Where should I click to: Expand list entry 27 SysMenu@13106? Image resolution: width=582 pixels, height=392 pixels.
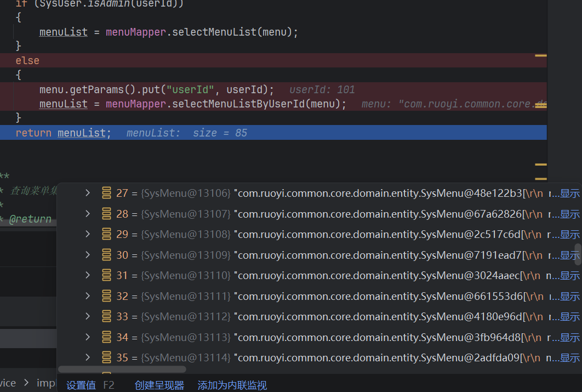[88, 193]
